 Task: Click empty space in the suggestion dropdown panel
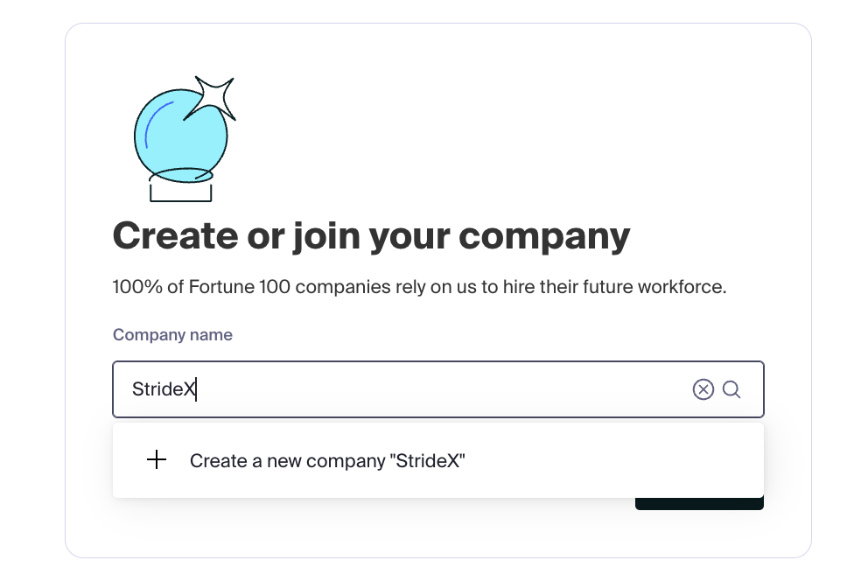[x=612, y=461]
